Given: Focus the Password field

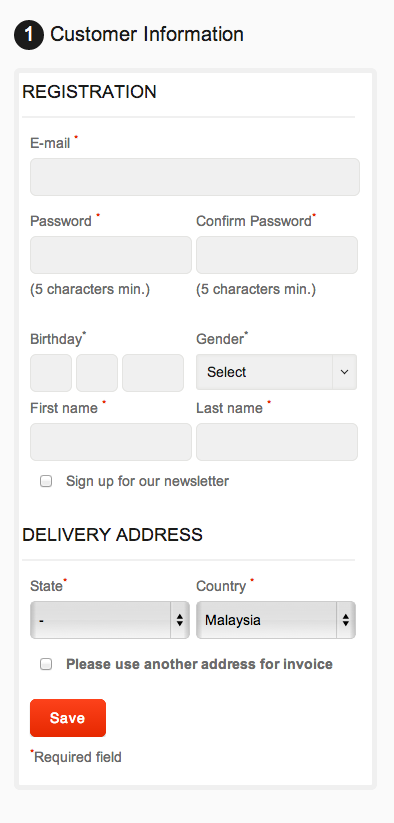Looking at the screenshot, I should tap(111, 255).
